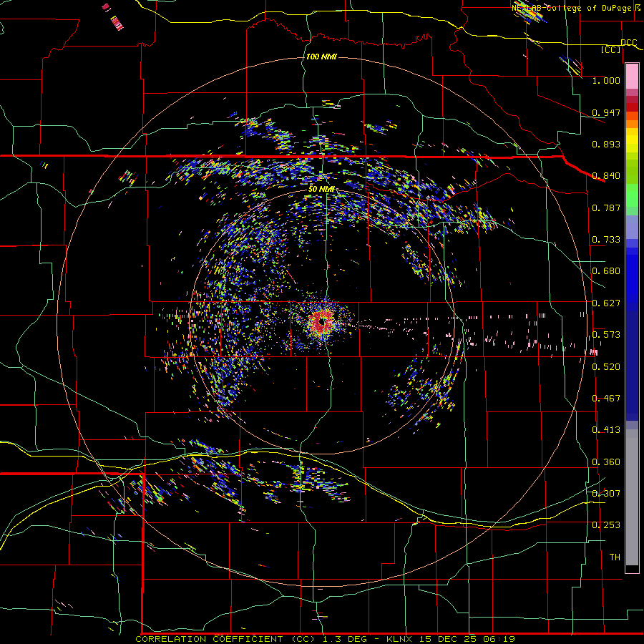Click the 0.520 scale value

click(606, 367)
